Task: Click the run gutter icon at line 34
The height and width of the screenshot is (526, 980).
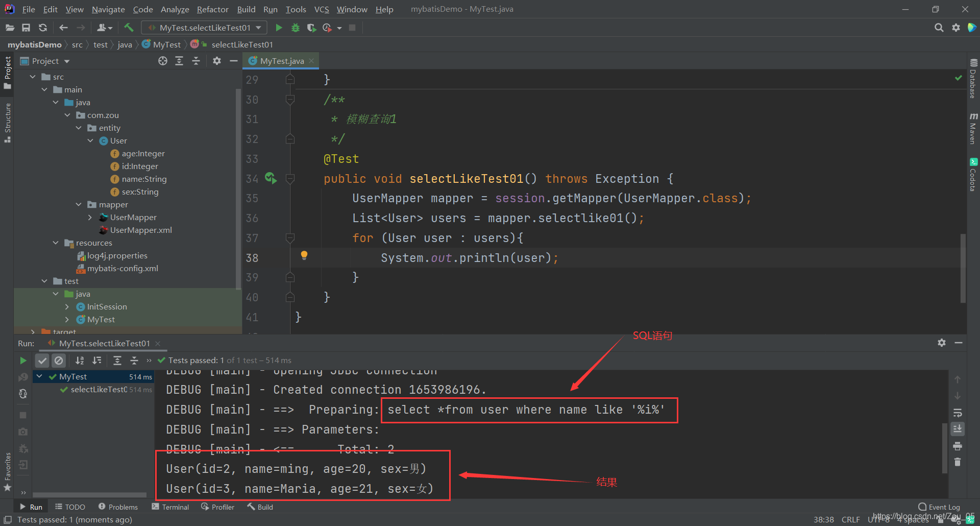Action: coord(271,178)
